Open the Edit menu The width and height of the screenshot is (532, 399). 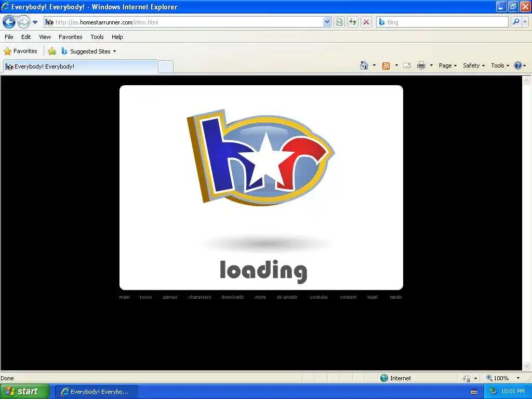[26, 37]
